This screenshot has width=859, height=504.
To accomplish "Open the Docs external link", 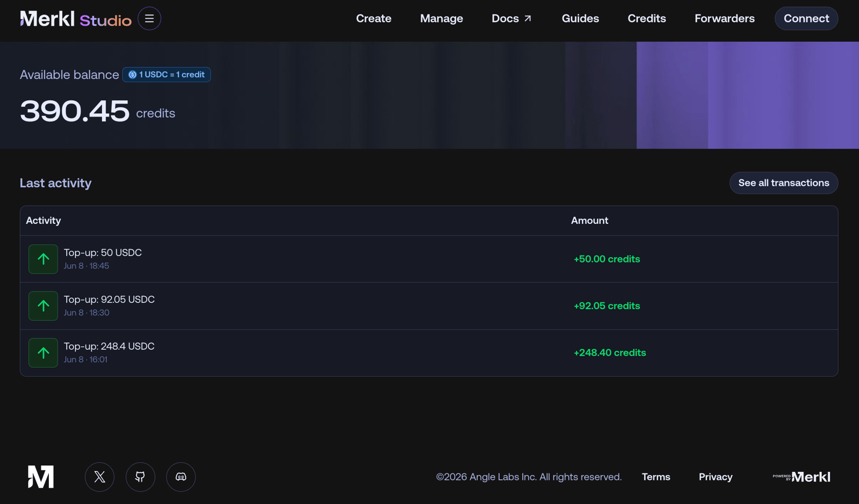I will [512, 19].
